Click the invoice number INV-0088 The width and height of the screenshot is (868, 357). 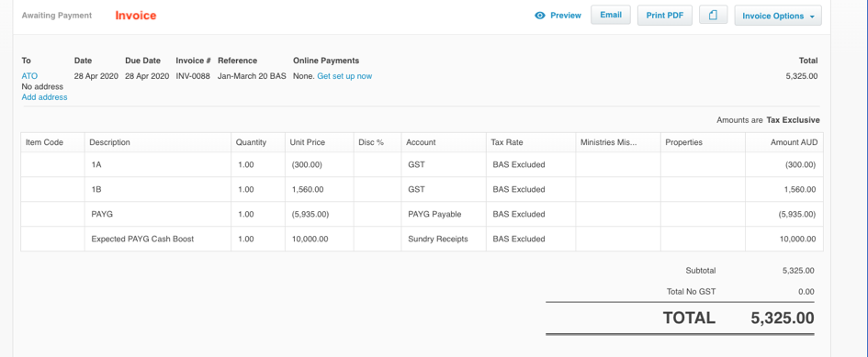(x=193, y=76)
